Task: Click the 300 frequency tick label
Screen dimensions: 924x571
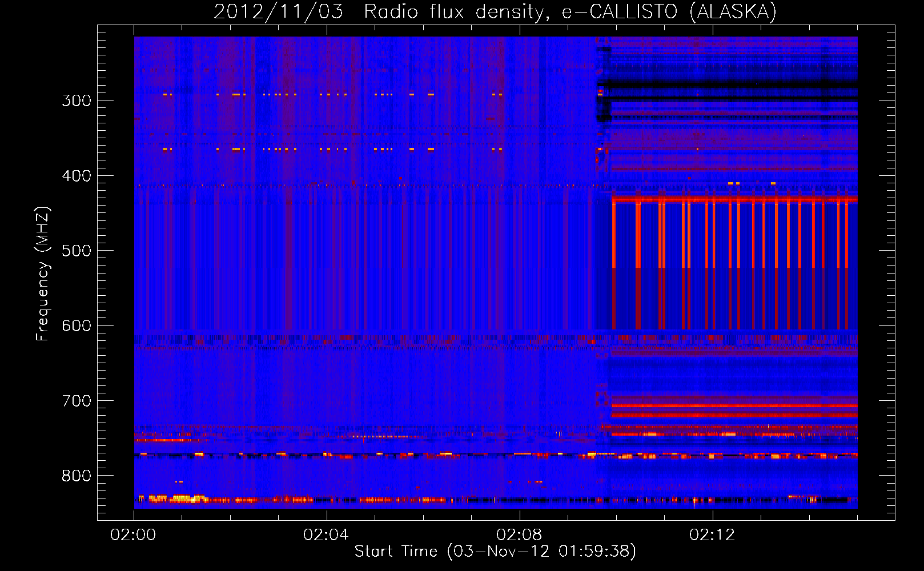Action: pos(77,100)
